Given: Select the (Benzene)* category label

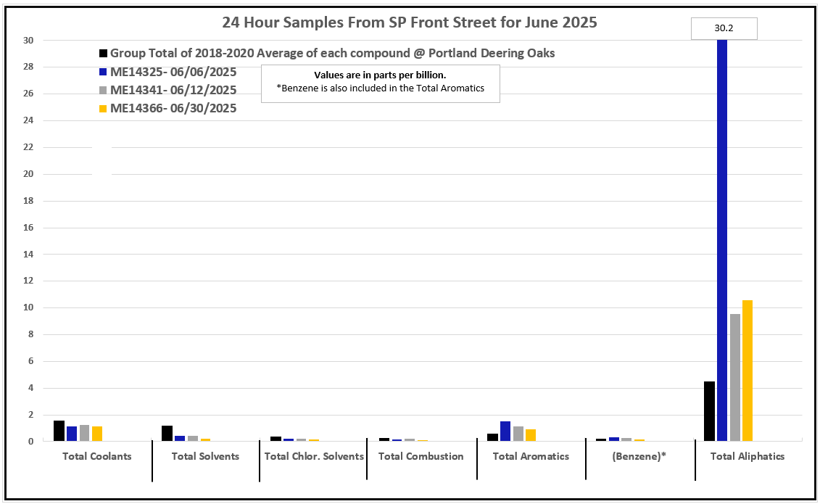Looking at the screenshot, I should (x=640, y=456).
